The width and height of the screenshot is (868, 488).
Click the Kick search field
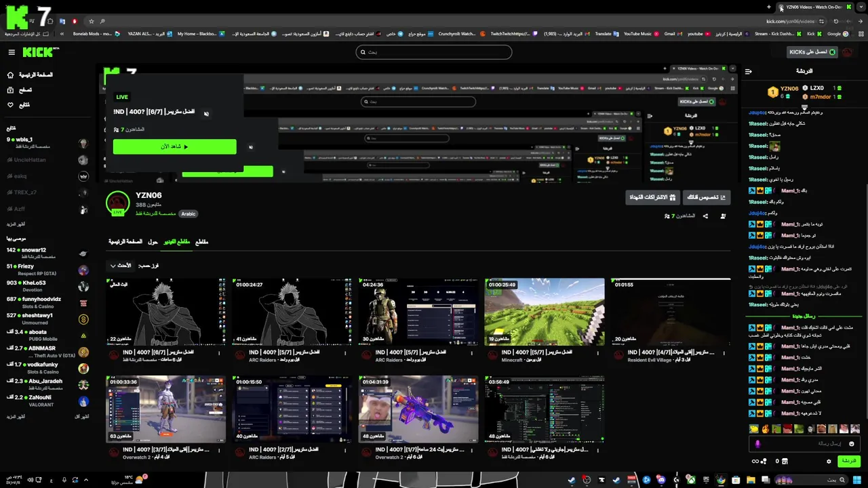[434, 52]
